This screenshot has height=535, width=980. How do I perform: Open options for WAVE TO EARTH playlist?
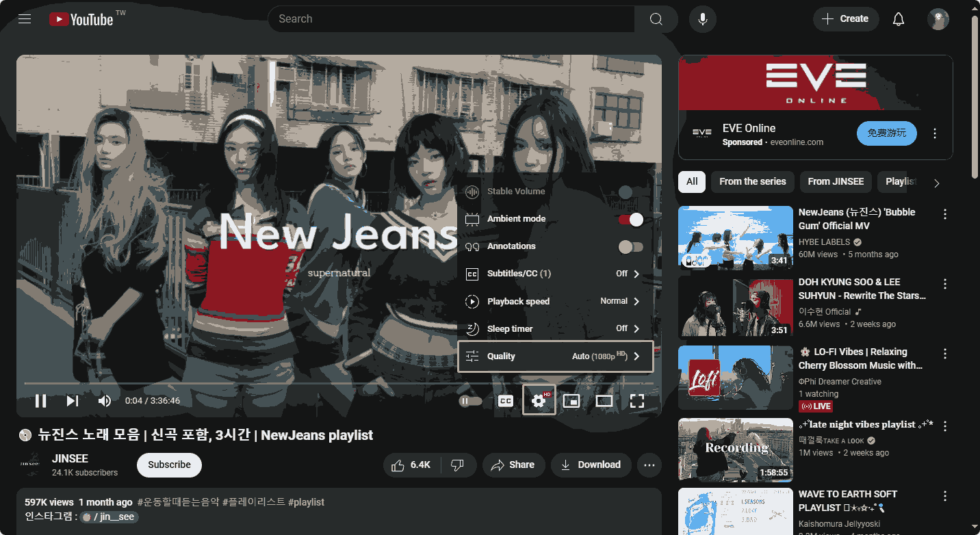click(x=945, y=496)
